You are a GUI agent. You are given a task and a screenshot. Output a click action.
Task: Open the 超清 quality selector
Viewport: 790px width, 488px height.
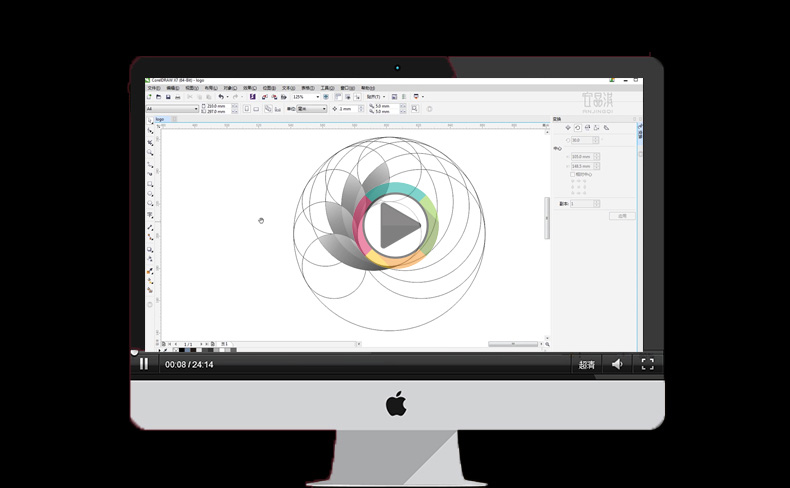pos(586,365)
